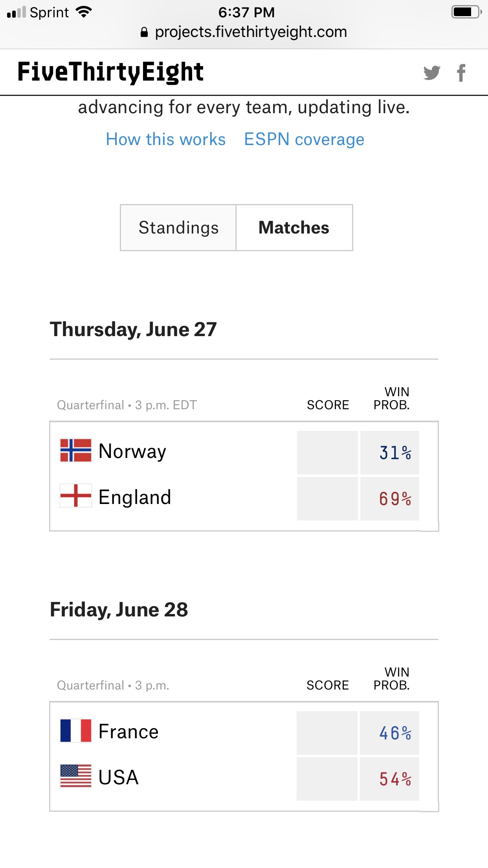Tap the Facebook share icon
488x868 pixels.
[461, 73]
